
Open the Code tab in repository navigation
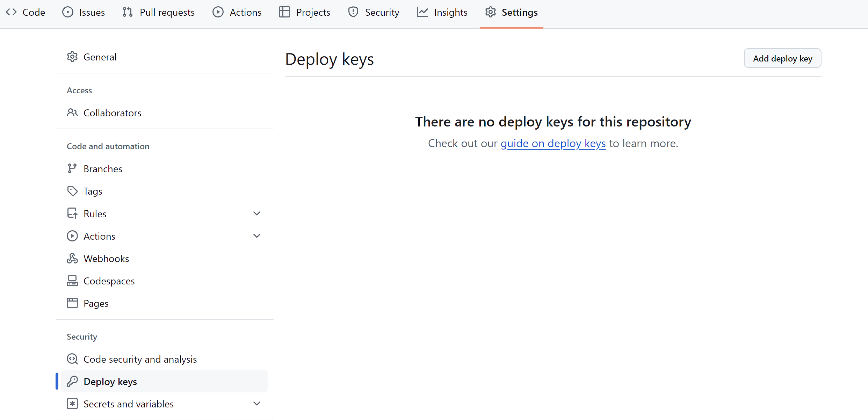[26, 13]
